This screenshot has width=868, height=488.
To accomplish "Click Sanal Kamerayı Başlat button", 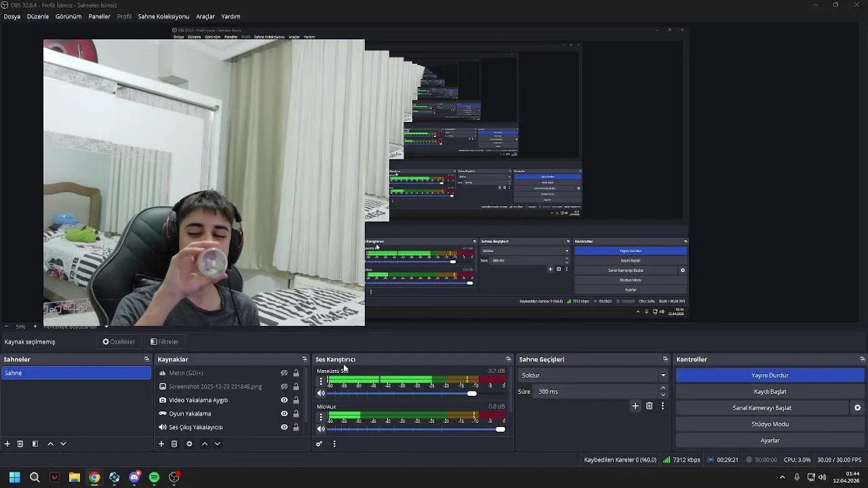I will coord(762,408).
